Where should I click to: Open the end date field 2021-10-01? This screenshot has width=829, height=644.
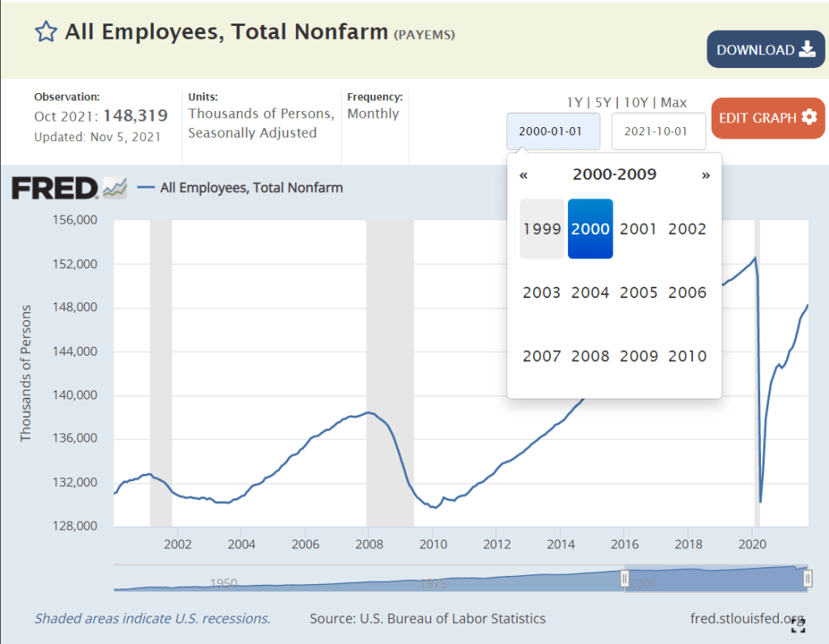(x=658, y=131)
